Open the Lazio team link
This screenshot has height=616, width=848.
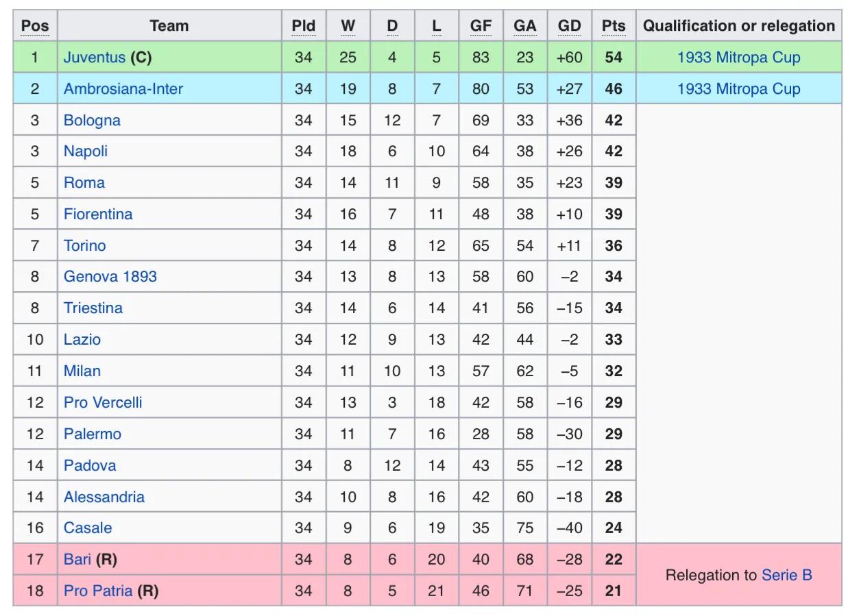tap(82, 340)
